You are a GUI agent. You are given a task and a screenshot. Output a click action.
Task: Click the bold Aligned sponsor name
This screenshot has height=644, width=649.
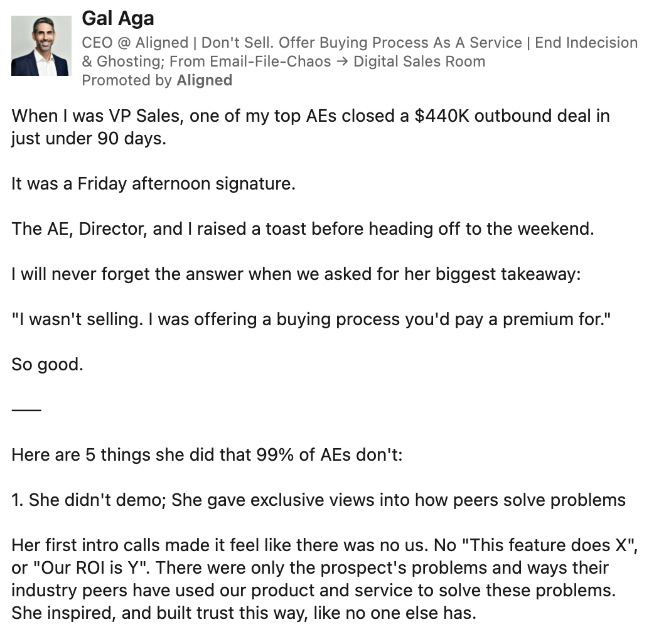point(205,80)
